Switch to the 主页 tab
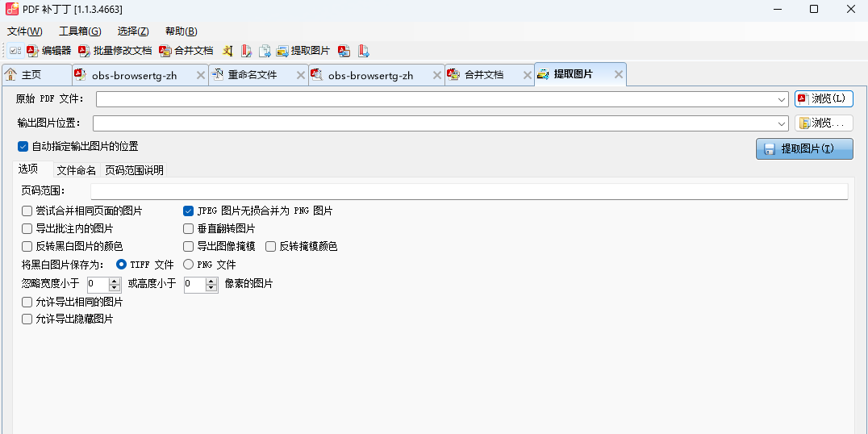 pyautogui.click(x=31, y=75)
